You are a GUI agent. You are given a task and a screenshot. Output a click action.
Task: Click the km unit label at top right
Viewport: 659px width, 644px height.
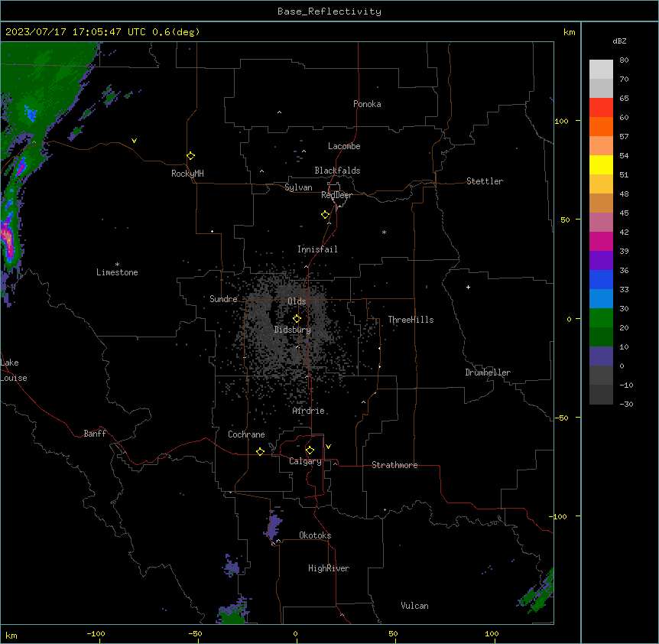coord(570,32)
